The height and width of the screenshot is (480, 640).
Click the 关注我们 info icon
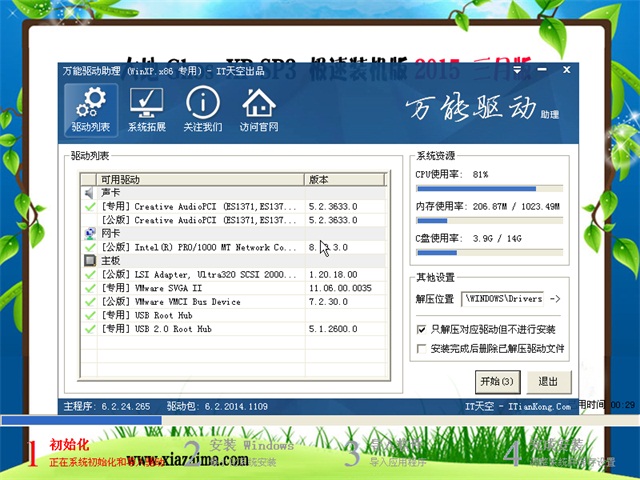(x=203, y=110)
